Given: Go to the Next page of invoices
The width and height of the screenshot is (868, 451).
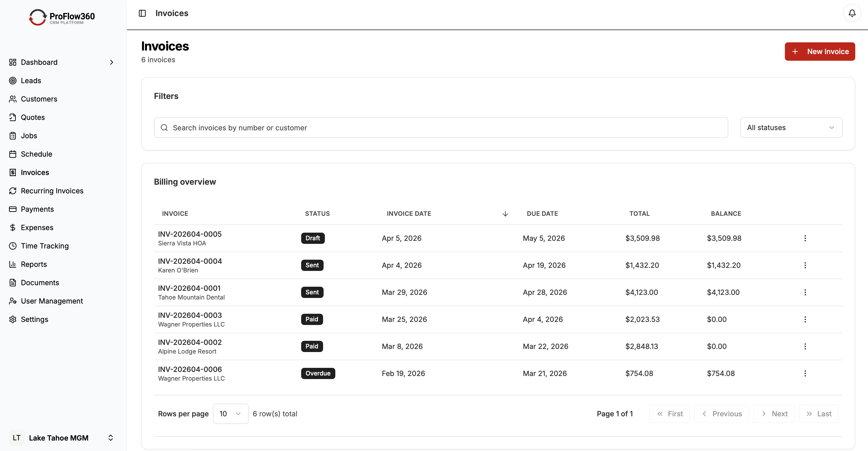Looking at the screenshot, I should tap(773, 414).
